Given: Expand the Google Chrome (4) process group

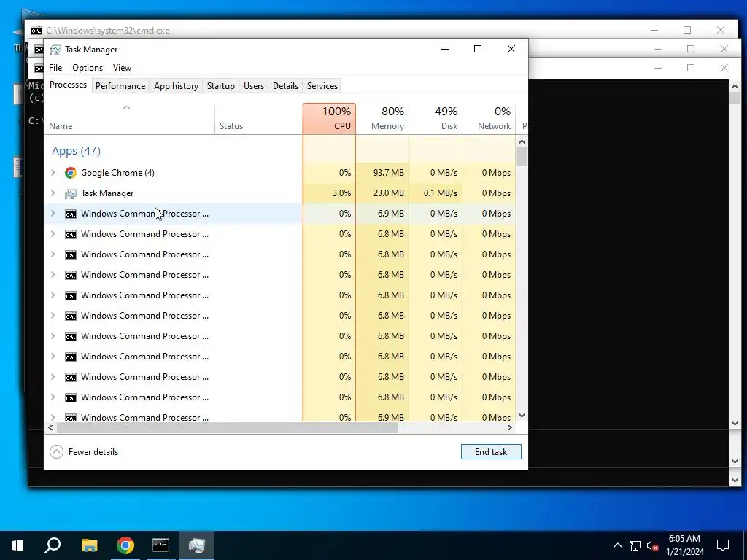Looking at the screenshot, I should pos(53,173).
